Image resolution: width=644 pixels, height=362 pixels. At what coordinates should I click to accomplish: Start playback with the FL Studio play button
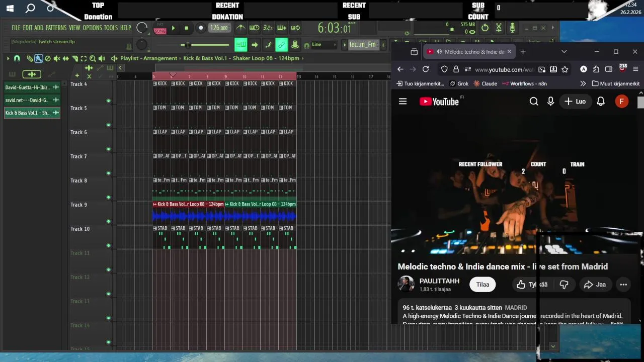click(173, 28)
